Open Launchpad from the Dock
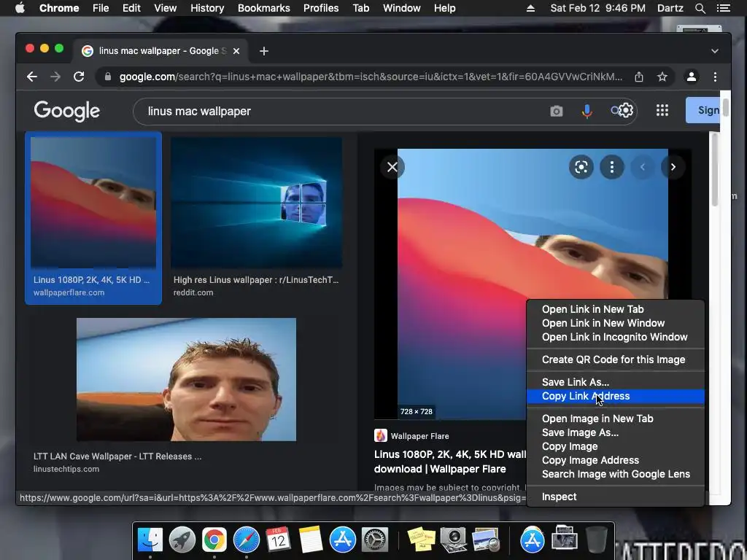This screenshot has height=560, width=747. coord(182,540)
